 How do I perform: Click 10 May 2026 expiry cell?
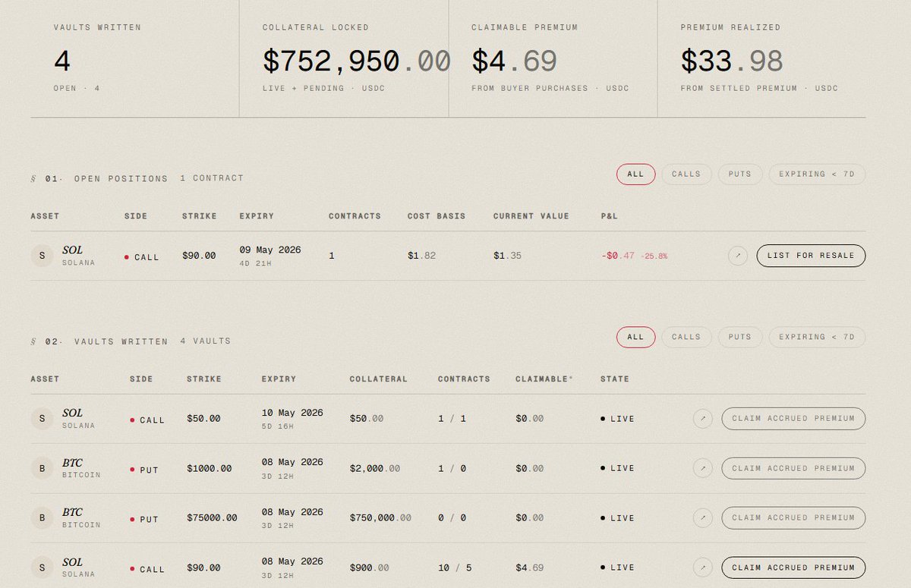(292, 419)
